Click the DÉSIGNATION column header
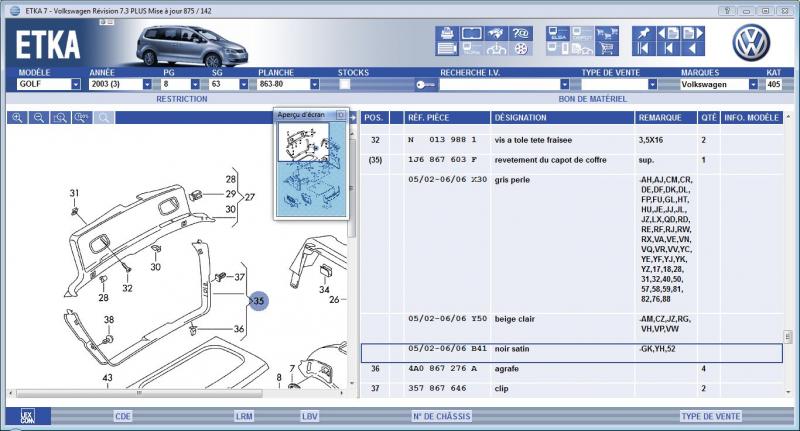The width and height of the screenshot is (800, 431). pos(562,118)
